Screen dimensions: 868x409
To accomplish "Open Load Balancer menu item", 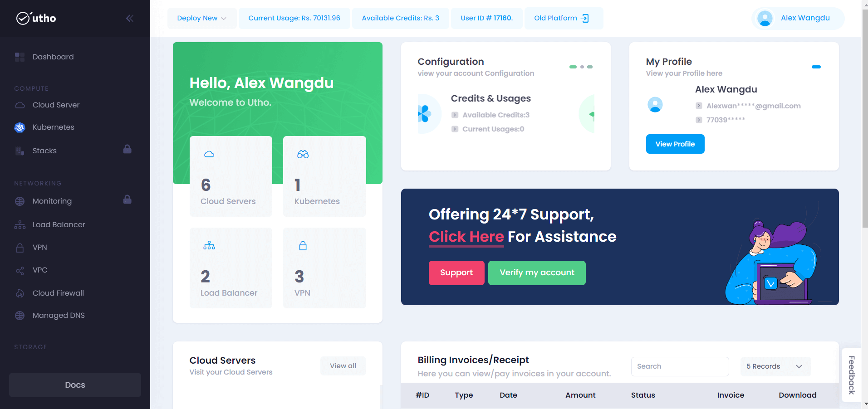I will point(59,224).
